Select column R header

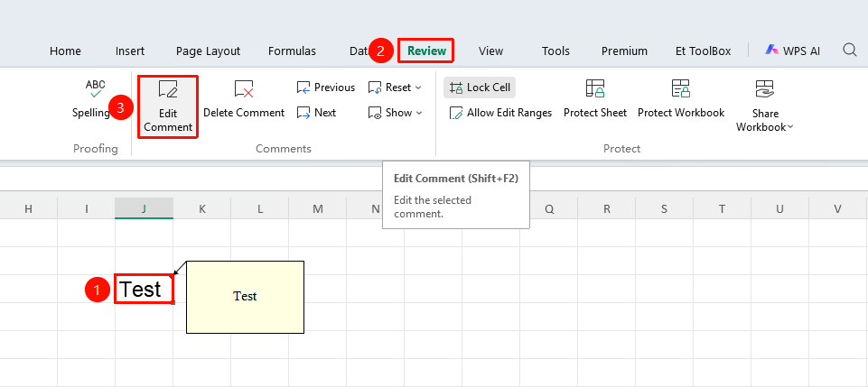(607, 208)
